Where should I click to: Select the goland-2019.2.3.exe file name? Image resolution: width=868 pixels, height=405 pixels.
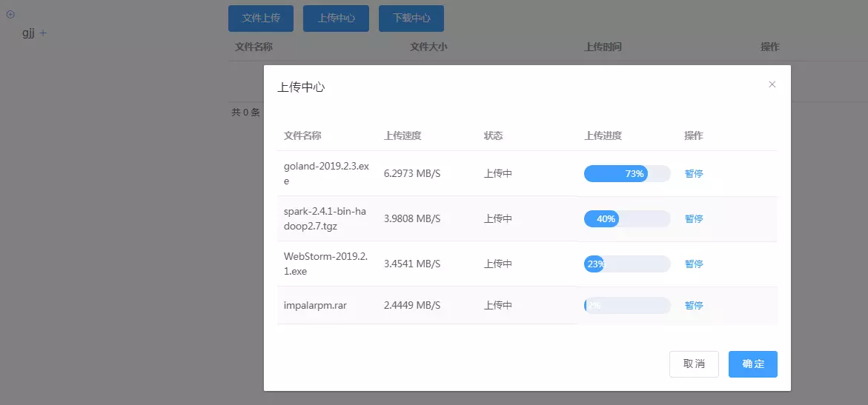pos(325,173)
